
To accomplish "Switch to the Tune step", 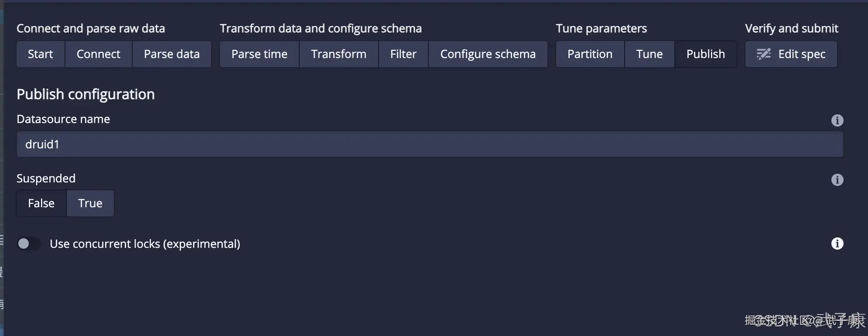I will 649,54.
